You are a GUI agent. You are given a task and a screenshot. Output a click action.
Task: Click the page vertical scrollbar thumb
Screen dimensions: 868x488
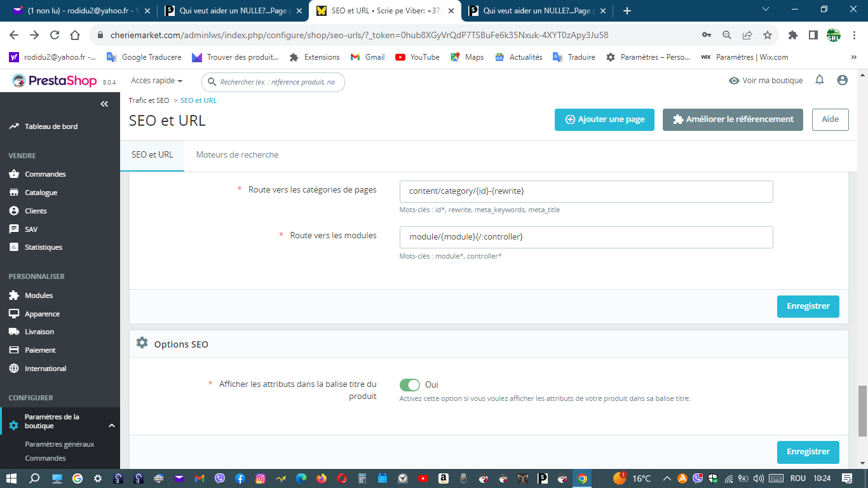(x=862, y=411)
